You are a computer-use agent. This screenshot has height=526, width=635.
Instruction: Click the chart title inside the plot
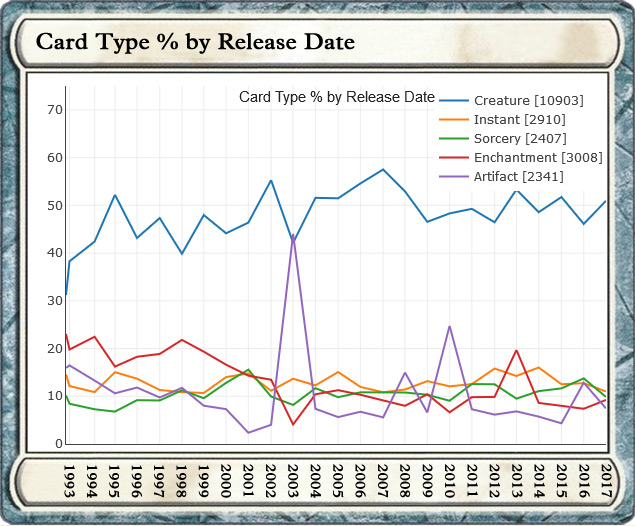pyautogui.click(x=337, y=97)
